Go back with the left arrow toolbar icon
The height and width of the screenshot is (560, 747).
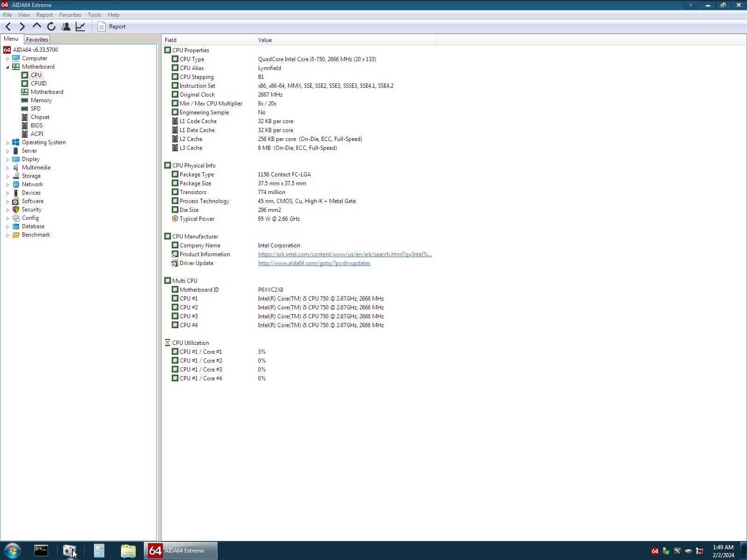point(8,27)
